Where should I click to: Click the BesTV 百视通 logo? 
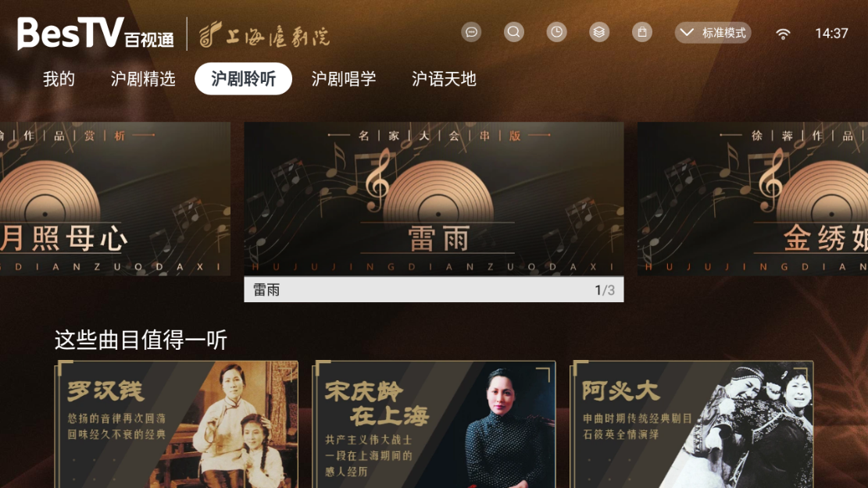point(95,34)
